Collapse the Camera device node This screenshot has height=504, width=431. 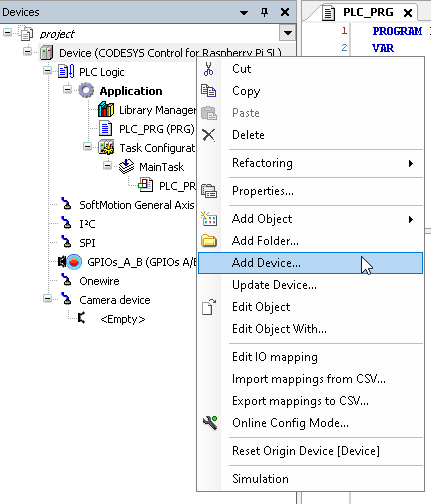coord(48,299)
